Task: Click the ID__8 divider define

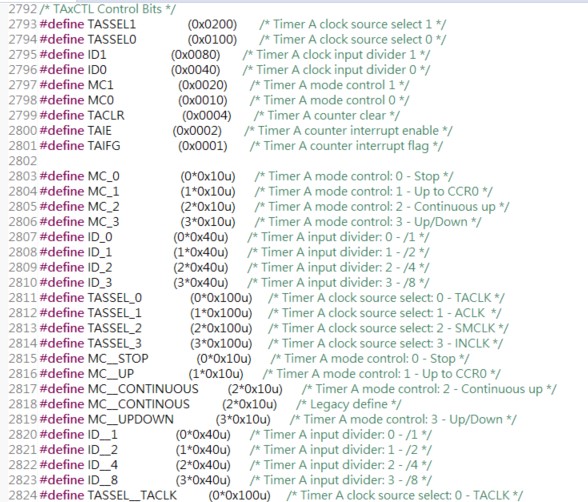Action: point(102,480)
